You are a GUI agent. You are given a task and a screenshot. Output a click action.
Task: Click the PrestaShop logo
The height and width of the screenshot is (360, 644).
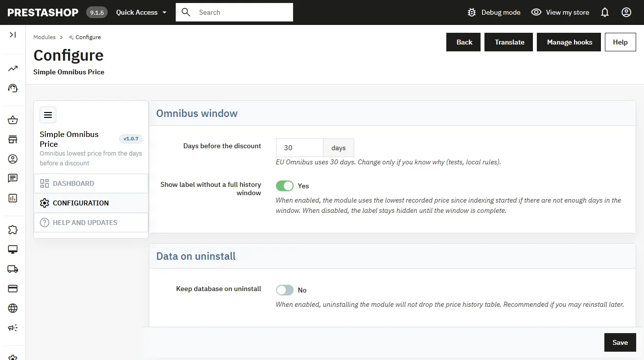point(43,12)
